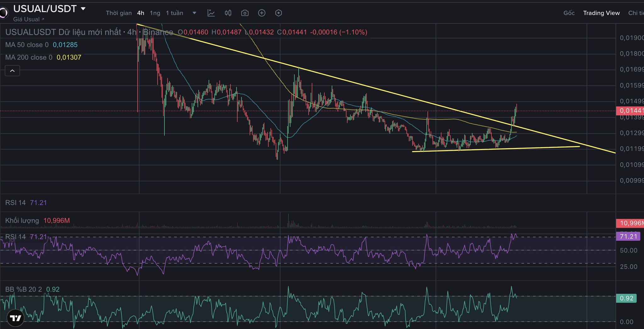644x329 pixels.
Task: Select the Trading View tab
Action: (601, 13)
